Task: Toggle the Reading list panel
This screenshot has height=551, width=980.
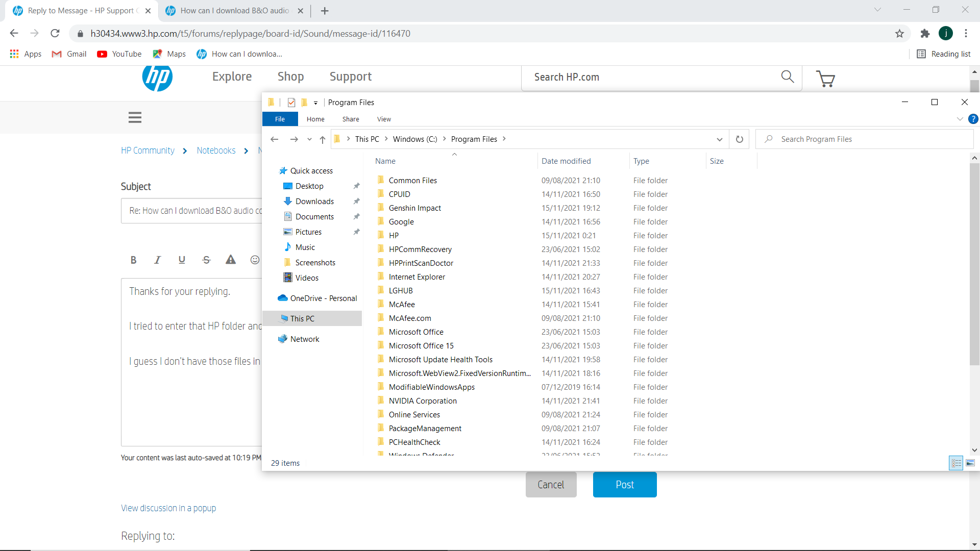Action: [944, 54]
